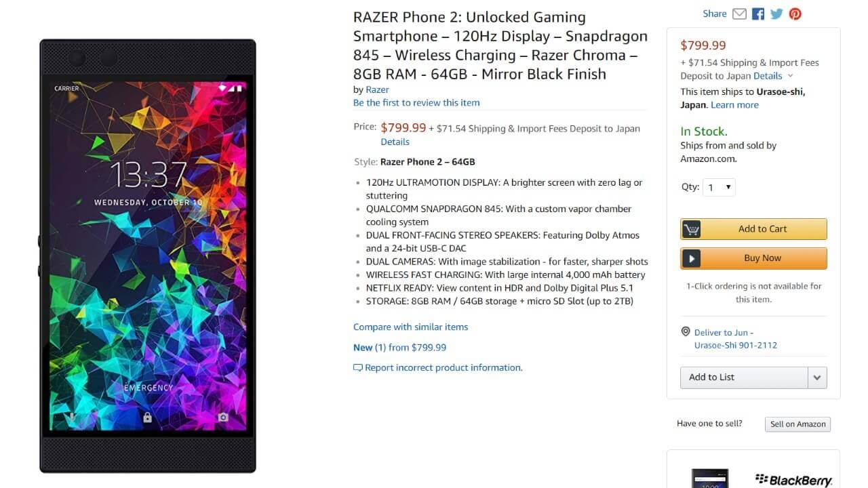868x488 pixels.
Task: Click the Sell on Amazon button
Action: [797, 424]
